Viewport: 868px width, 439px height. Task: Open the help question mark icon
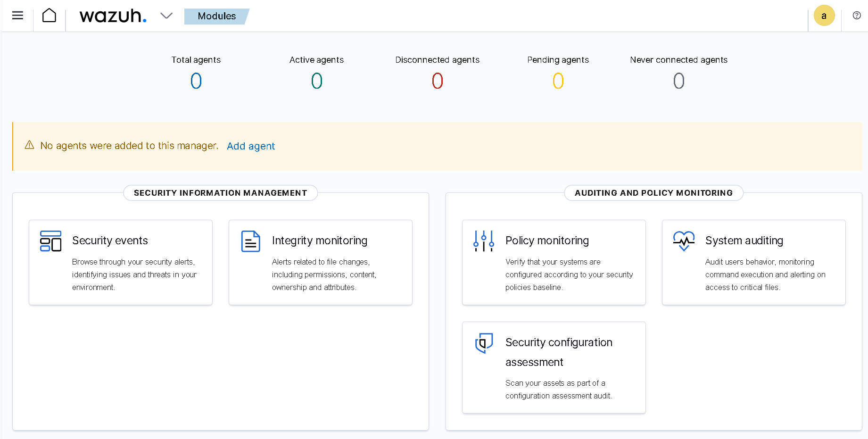point(857,16)
